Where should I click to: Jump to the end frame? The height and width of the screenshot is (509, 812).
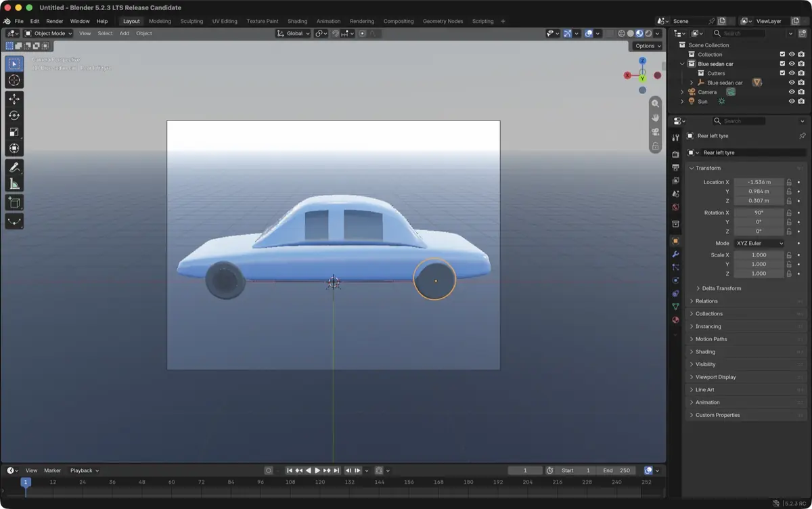336,470
